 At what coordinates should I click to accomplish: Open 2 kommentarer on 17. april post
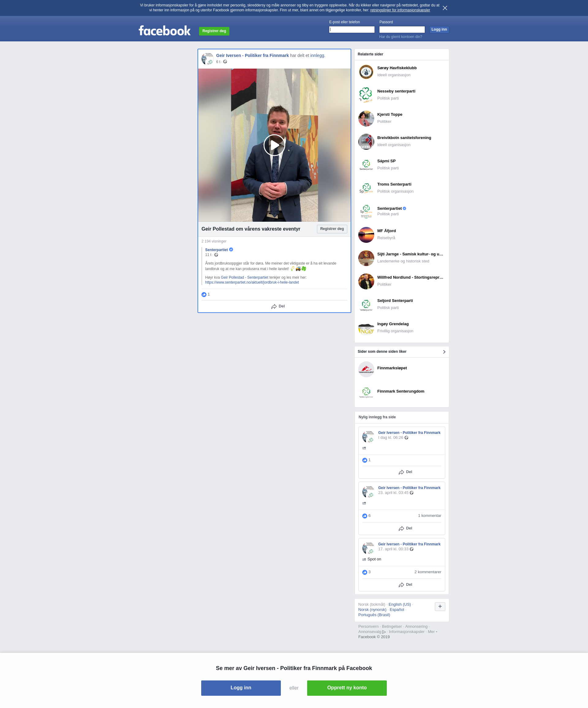pos(428,572)
